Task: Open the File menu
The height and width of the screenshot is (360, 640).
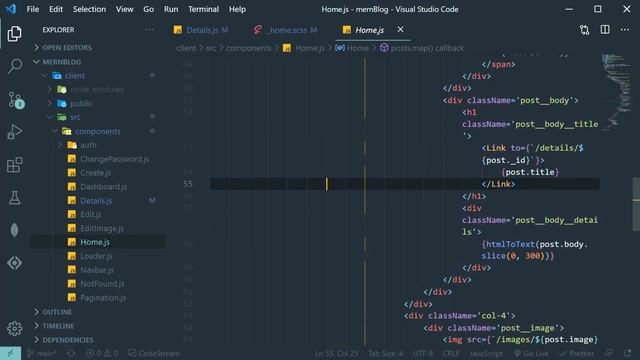Action: tap(33, 9)
